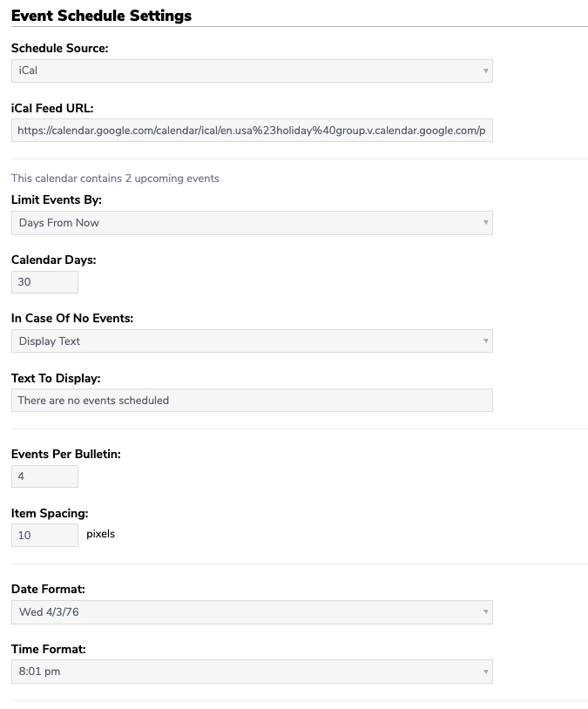
Task: Click the iCal Feed URL field
Action: (252, 131)
